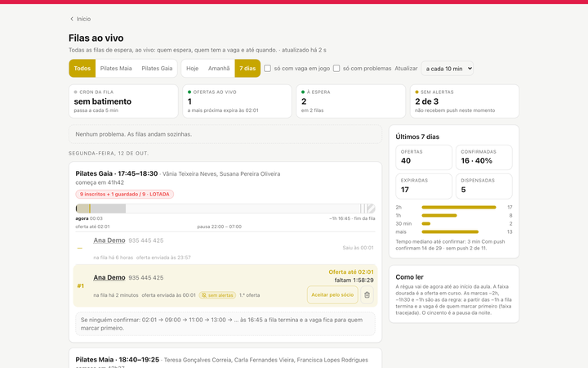The height and width of the screenshot is (368, 588).
Task: Click 'Nenhum problema. As filas andam sozinhas.' notice
Action: point(225,134)
